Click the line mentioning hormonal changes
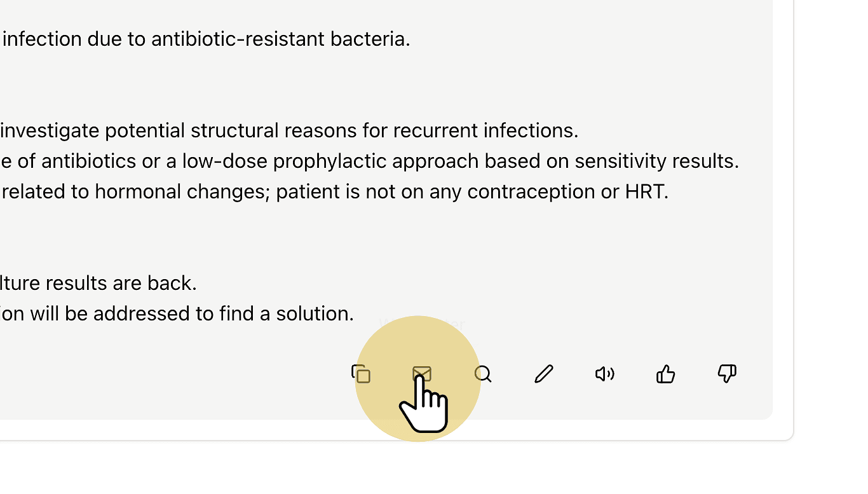The image size is (868, 494). pyautogui.click(x=334, y=191)
